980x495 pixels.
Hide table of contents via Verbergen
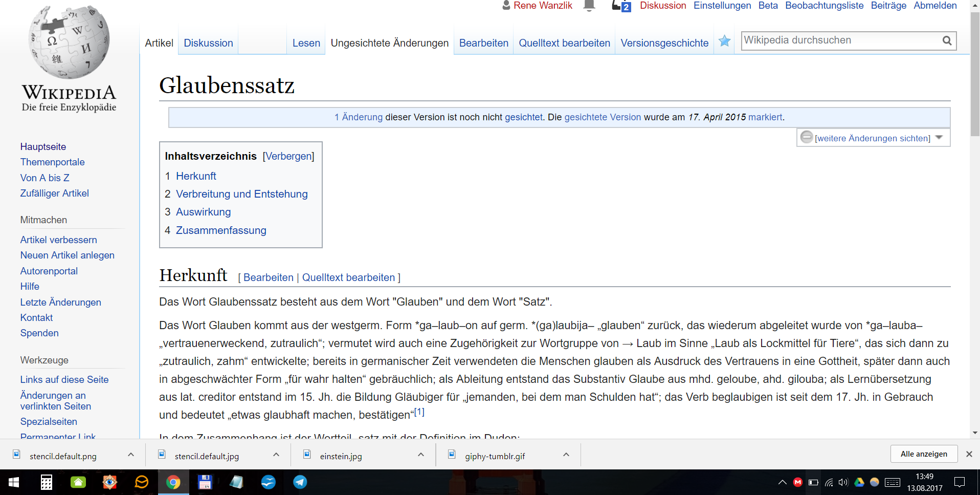tap(288, 156)
